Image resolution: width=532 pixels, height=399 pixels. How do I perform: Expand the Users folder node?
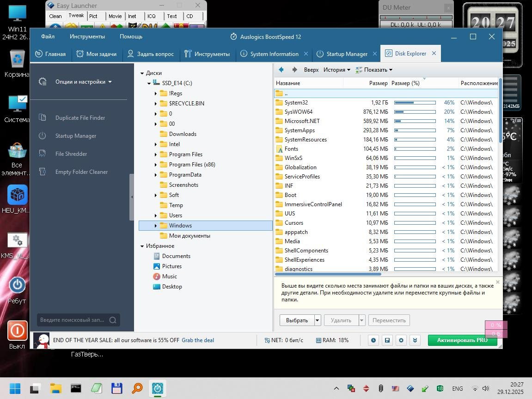pyautogui.click(x=156, y=215)
